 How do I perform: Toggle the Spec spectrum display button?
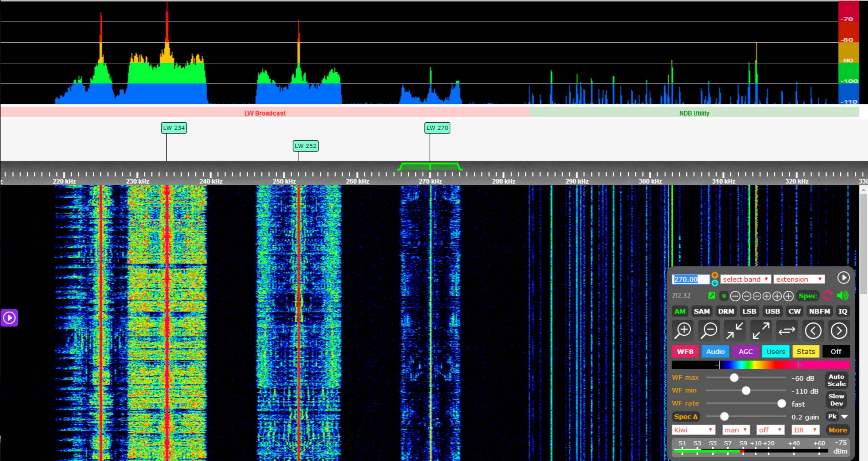point(808,296)
